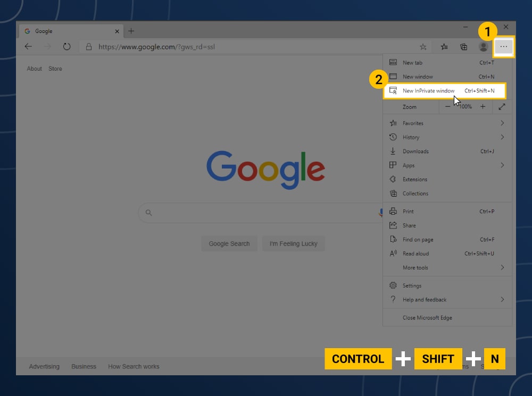Select Read aloud menu item
532x396 pixels.
tap(447, 254)
